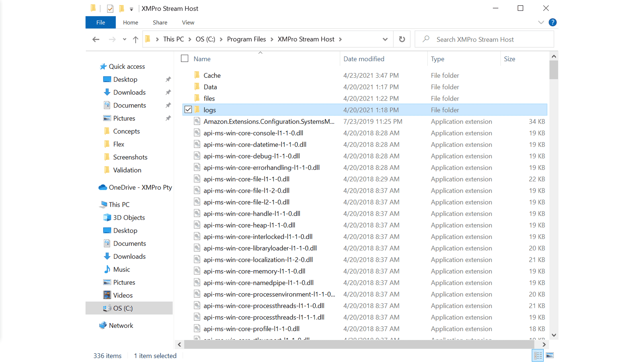Click the back navigation arrow
644x362 pixels.
96,39
